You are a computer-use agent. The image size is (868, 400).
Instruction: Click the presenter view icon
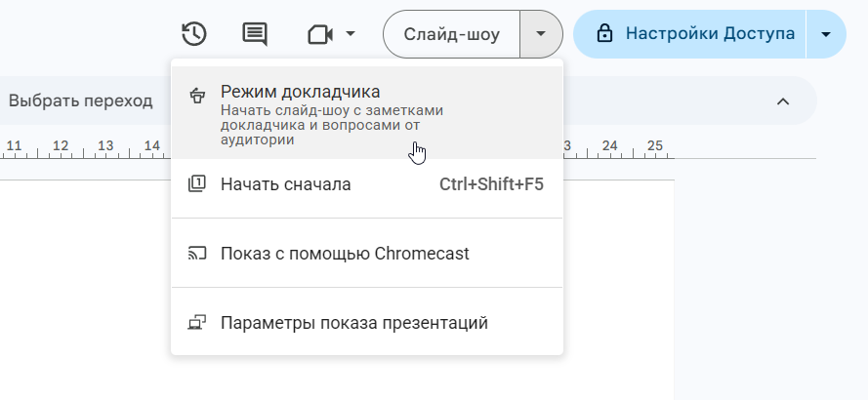coord(197,95)
